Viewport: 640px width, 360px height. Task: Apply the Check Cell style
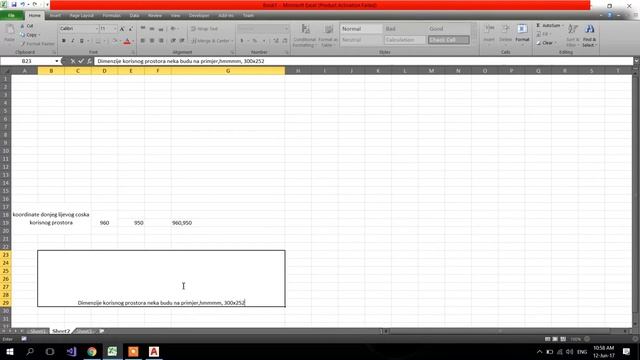[x=449, y=40]
